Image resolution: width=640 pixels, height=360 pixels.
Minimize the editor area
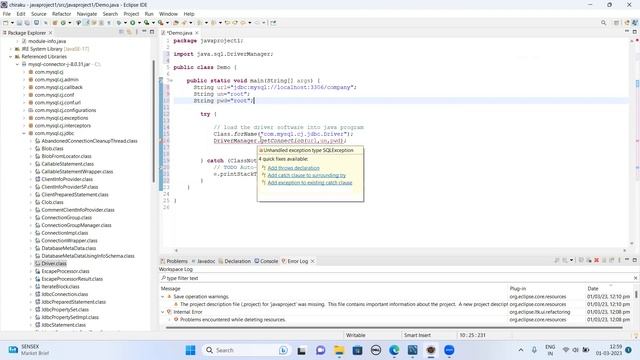point(627,32)
